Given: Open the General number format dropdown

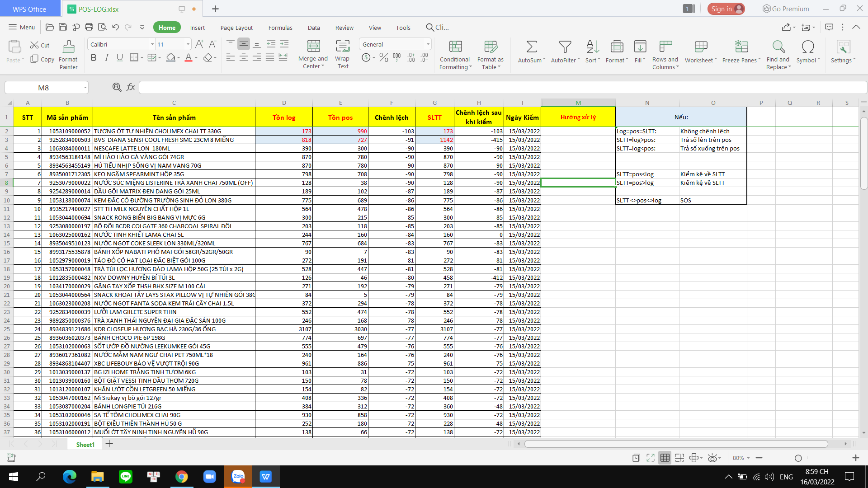Looking at the screenshot, I should (x=428, y=44).
